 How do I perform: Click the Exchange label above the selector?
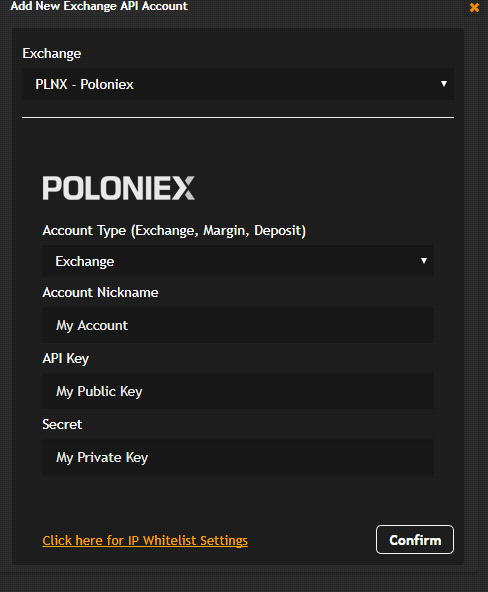pyautogui.click(x=52, y=54)
